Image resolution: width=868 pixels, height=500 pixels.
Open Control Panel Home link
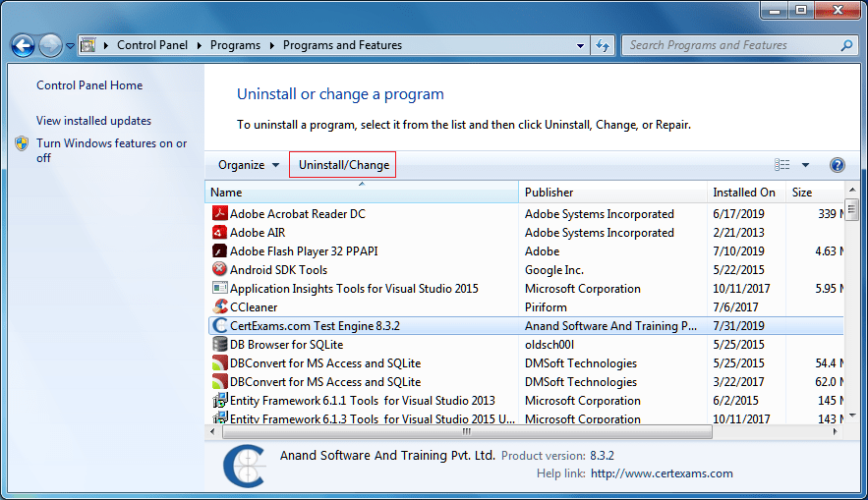tap(89, 85)
